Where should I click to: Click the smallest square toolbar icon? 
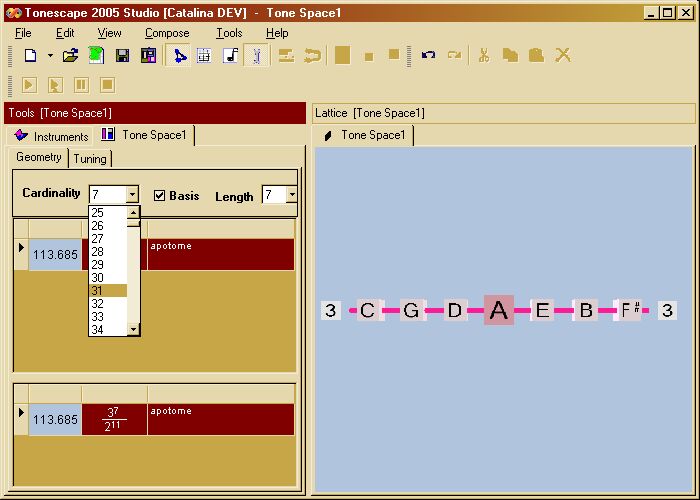click(369, 57)
